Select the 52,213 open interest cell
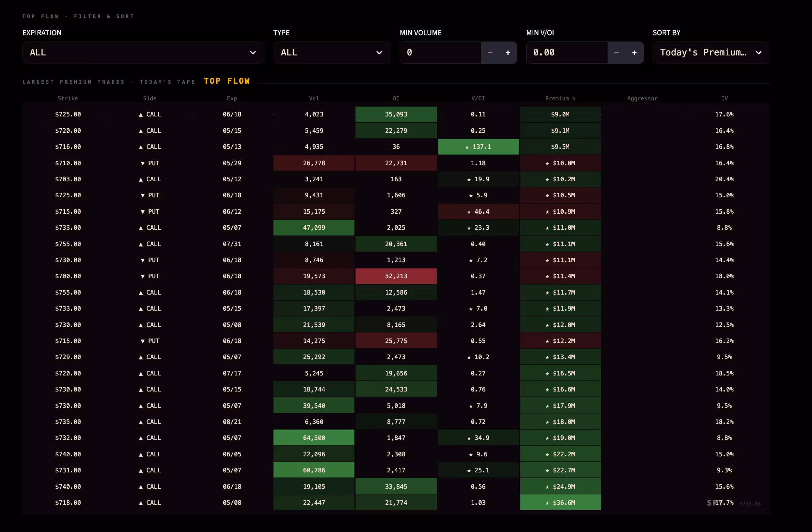This screenshot has height=532, width=812. [396, 276]
